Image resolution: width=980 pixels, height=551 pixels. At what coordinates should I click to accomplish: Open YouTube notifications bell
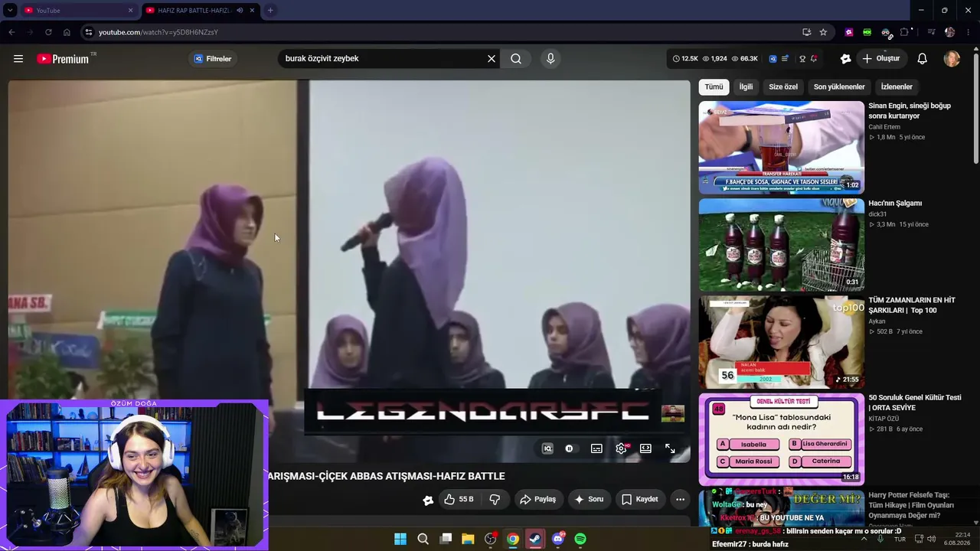click(x=923, y=59)
